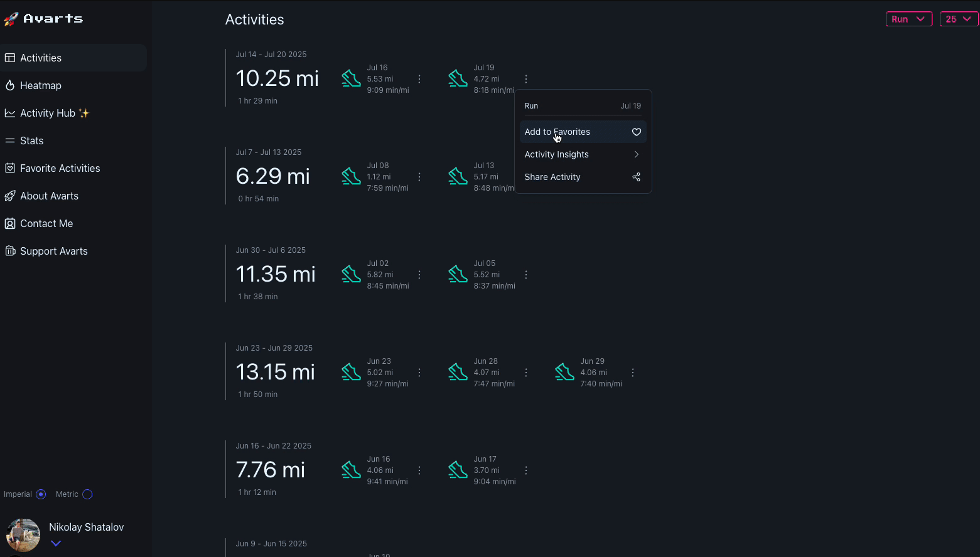980x557 pixels.
Task: Open the Run activity type dropdown
Action: tap(908, 19)
